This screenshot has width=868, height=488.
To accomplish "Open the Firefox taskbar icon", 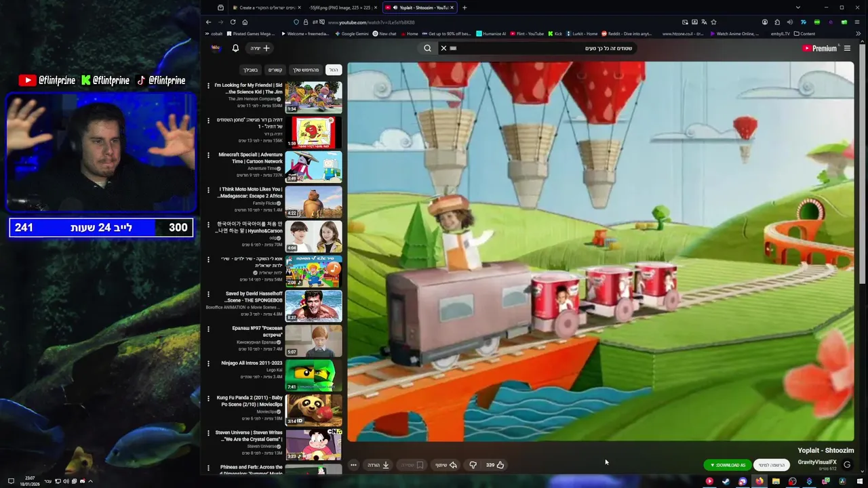I will pyautogui.click(x=759, y=481).
